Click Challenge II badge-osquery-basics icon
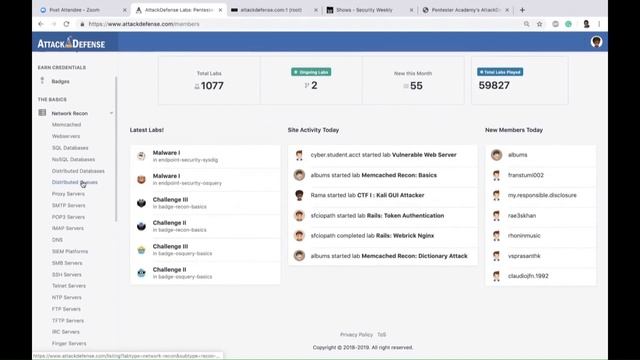This screenshot has height=360, width=640. pos(141,273)
